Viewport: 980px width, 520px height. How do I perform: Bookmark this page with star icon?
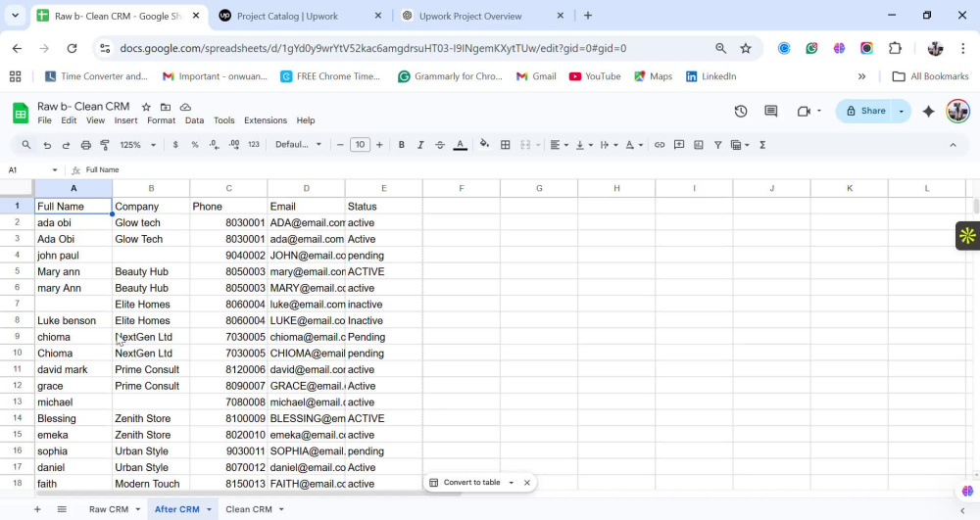746,48
